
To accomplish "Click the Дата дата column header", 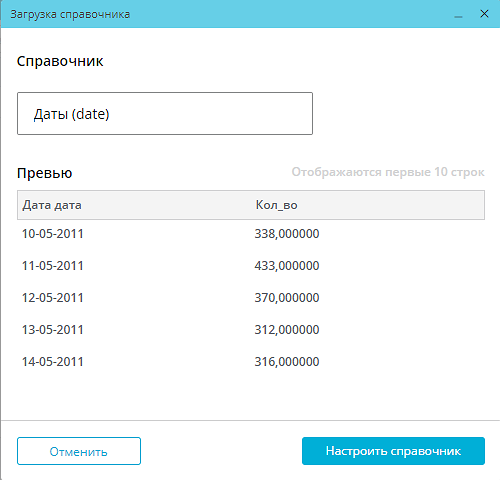I will pos(52,205).
